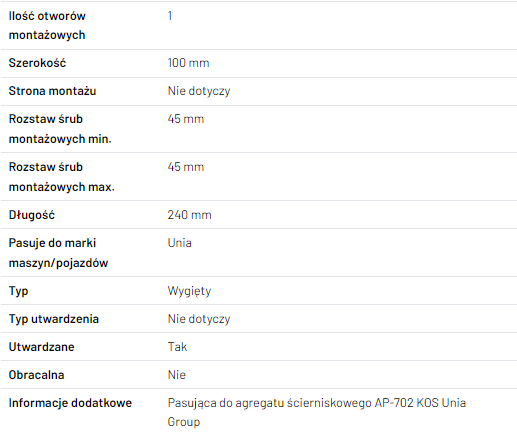Click the 'Strona montażu' label

tap(52, 91)
